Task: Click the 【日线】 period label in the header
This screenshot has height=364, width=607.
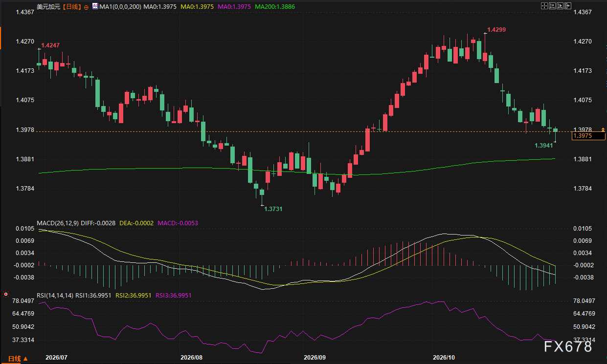Action: pos(72,7)
